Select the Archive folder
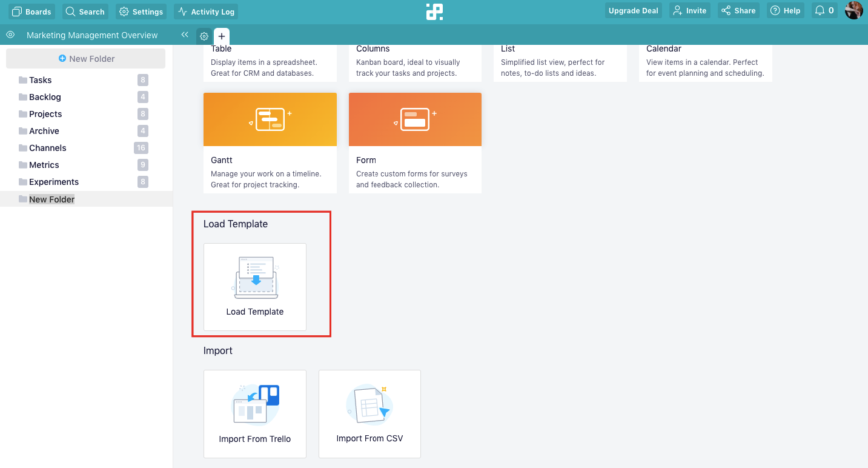868x468 pixels. point(86,131)
